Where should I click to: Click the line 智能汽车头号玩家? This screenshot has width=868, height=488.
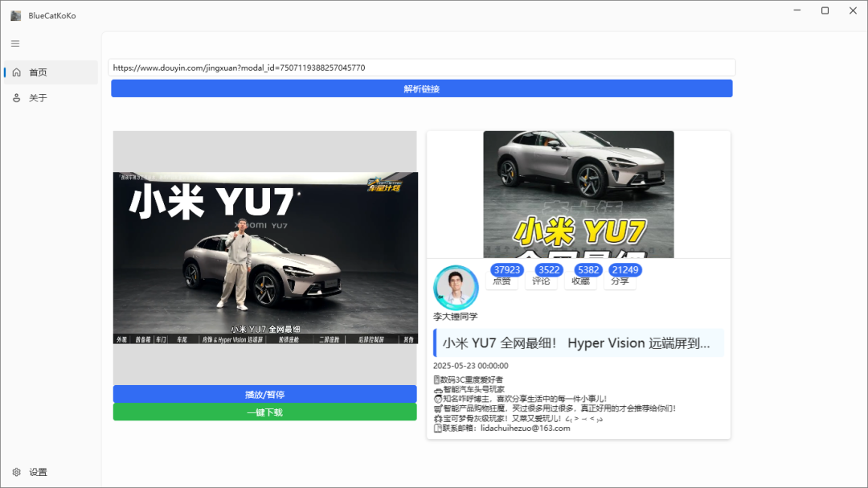[469, 389]
